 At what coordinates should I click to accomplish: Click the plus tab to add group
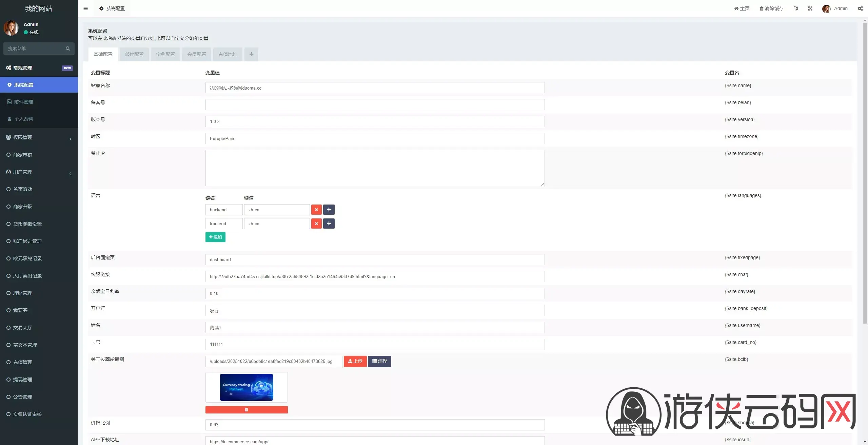[x=251, y=54]
